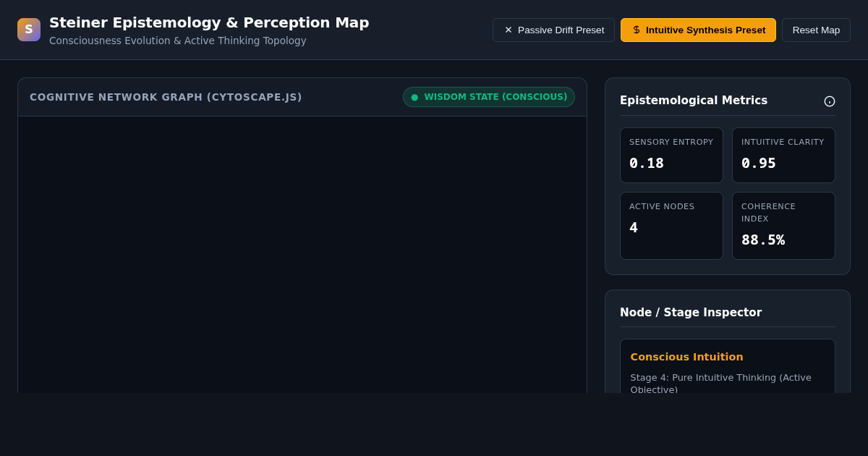
Task: Click the circle icon in Epistemological Metrics header
Action: 830,101
